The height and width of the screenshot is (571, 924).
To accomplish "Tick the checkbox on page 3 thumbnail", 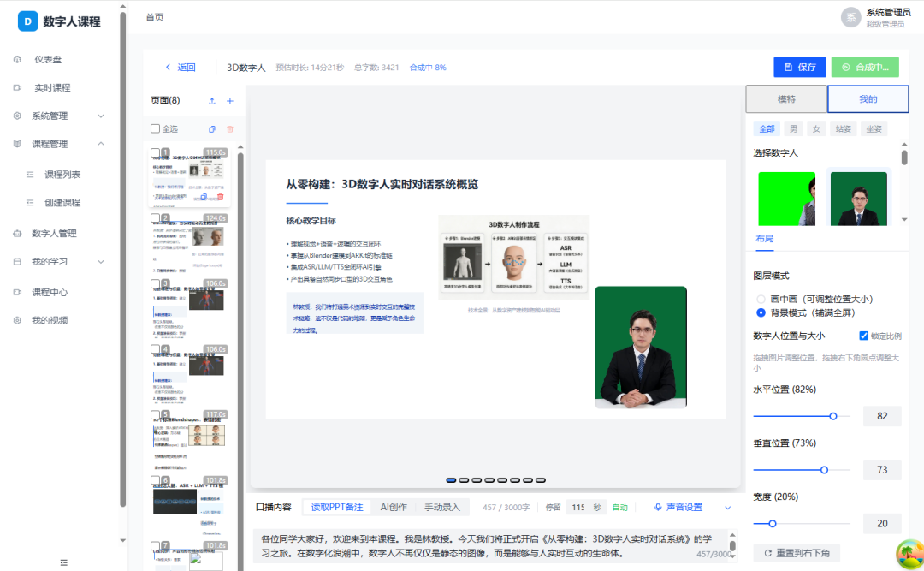I will 155,283.
